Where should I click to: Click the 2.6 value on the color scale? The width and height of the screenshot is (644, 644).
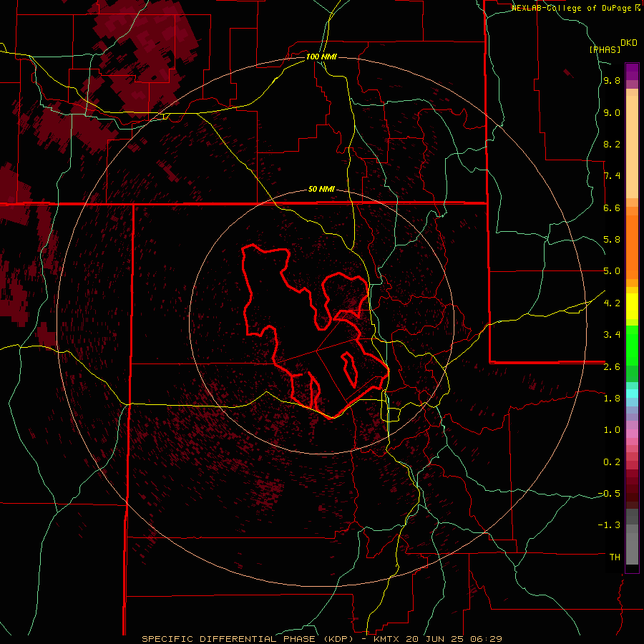[612, 367]
